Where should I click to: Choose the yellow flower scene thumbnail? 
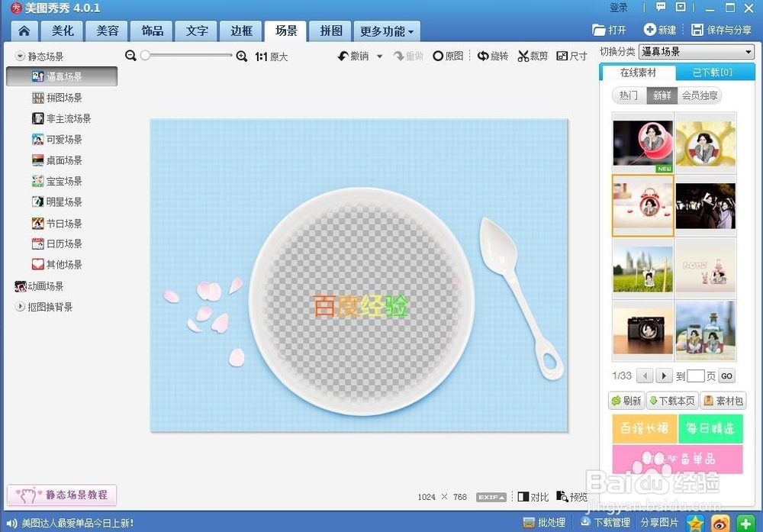(706, 144)
